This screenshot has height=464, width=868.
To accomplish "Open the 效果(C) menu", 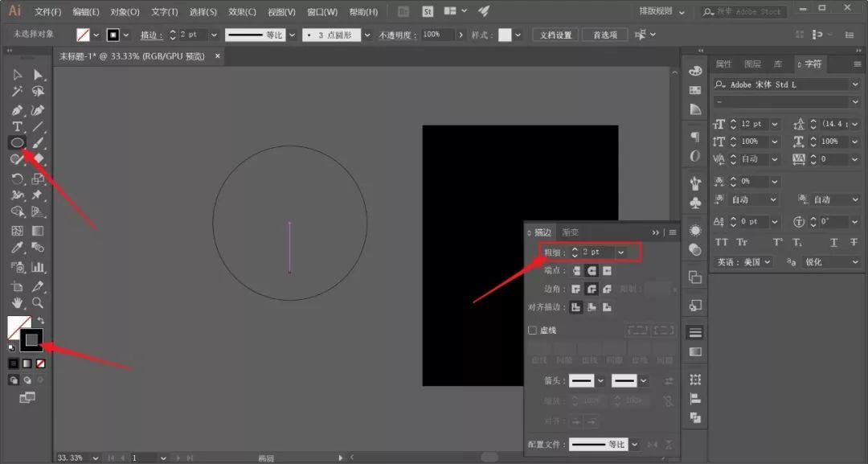I will (x=242, y=11).
